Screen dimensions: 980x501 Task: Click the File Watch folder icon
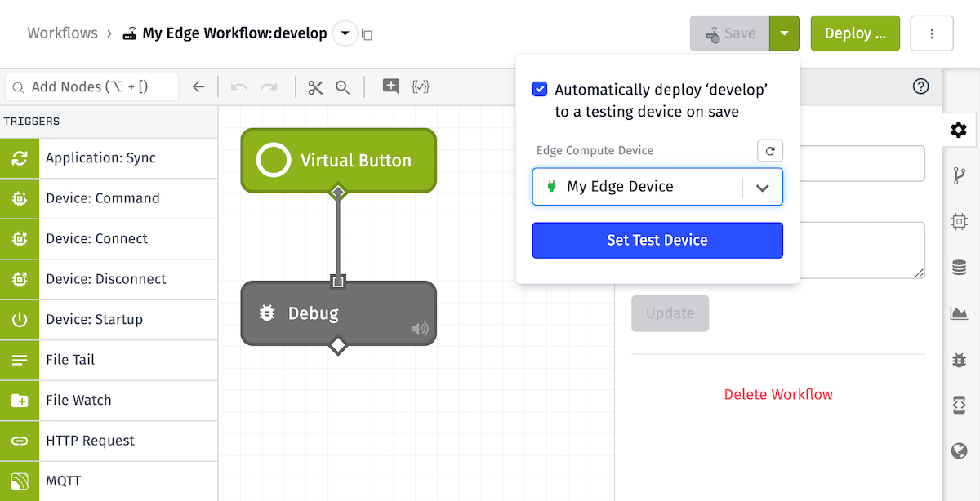point(20,401)
